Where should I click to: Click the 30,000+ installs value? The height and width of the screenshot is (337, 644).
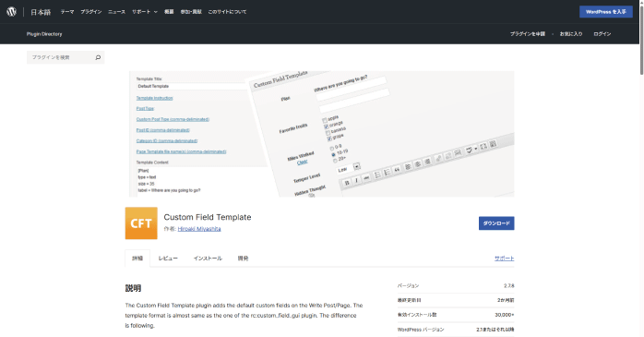pyautogui.click(x=505, y=315)
